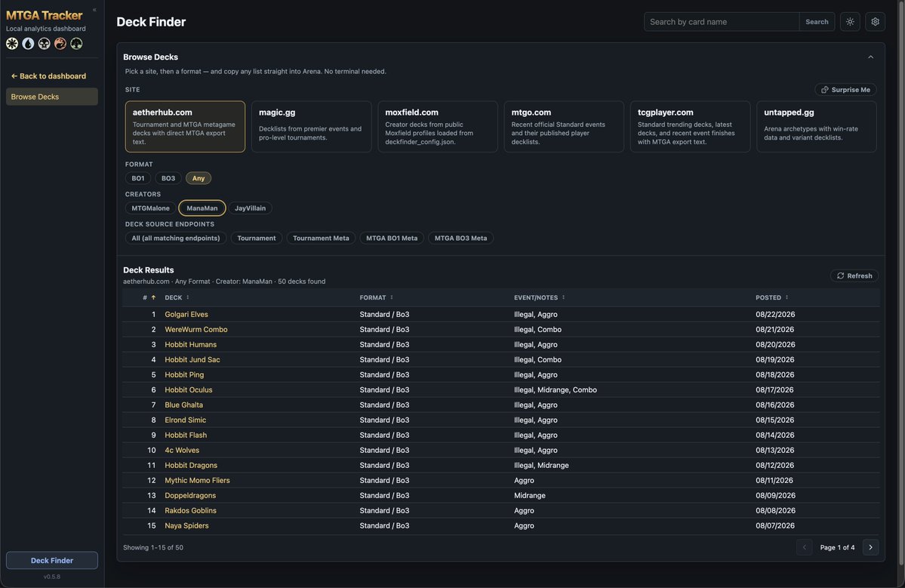905x588 pixels.
Task: Select MTGA BO3 Meta endpoint
Action: pos(460,239)
